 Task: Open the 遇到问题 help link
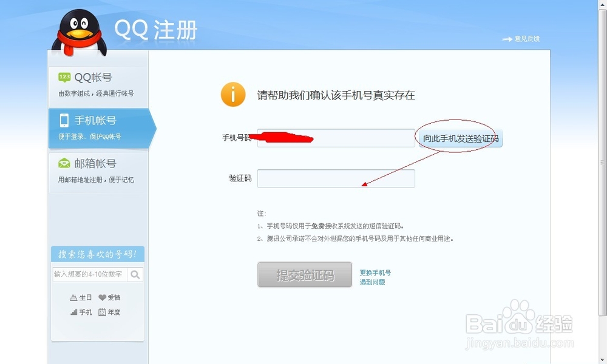(x=372, y=282)
